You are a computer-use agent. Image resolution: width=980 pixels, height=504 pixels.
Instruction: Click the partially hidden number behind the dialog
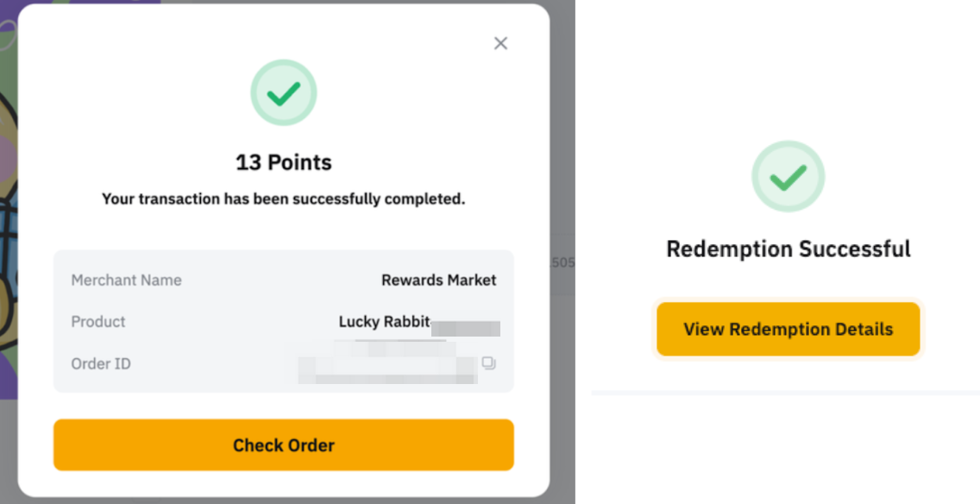(x=562, y=262)
